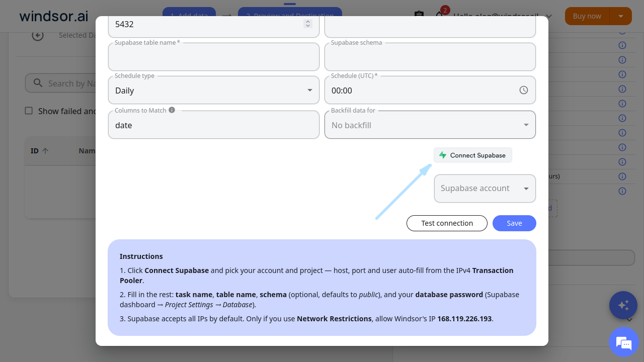Click the Instructions heading
This screenshot has width=644, height=362.
coord(141,256)
